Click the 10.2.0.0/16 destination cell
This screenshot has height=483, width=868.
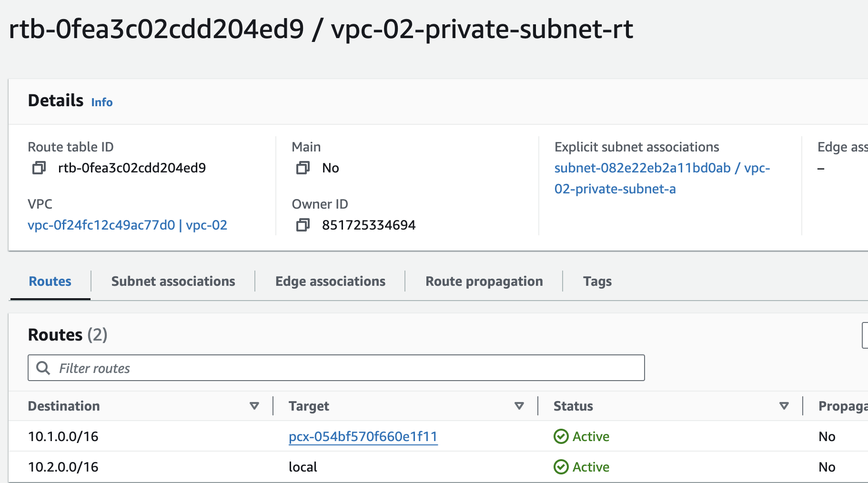click(x=63, y=467)
